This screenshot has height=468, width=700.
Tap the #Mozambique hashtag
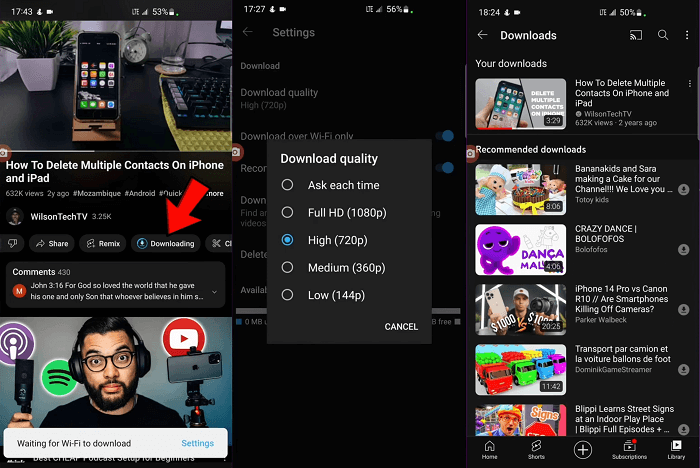pos(96,193)
